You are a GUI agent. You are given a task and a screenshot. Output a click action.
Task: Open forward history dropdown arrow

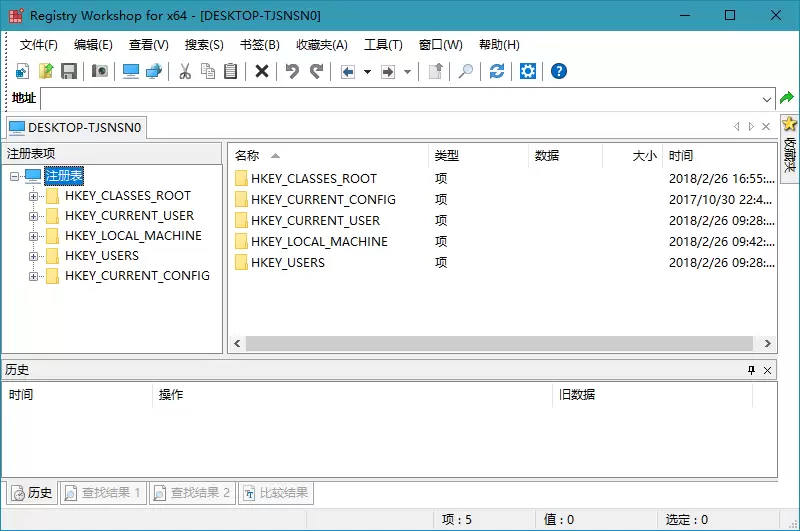[x=407, y=72]
